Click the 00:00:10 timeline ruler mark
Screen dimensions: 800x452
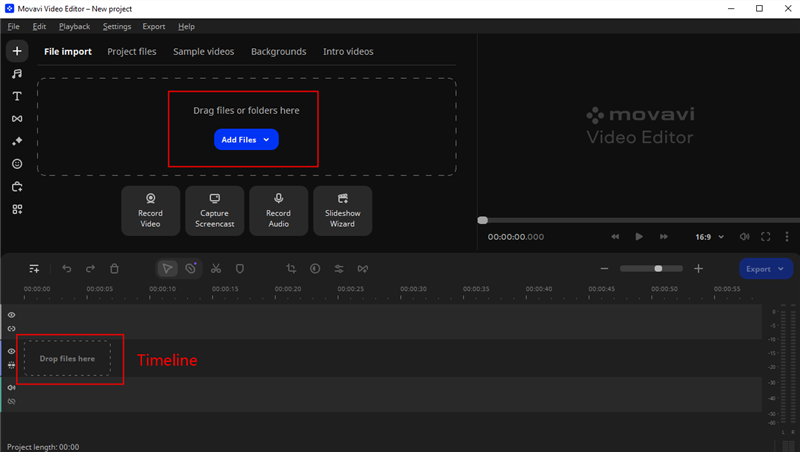[162, 289]
